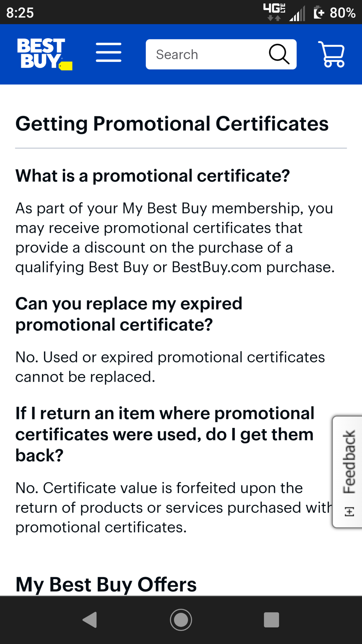The width and height of the screenshot is (362, 644).
Task: Tap the 'If I return an item' question
Action: pyautogui.click(x=165, y=434)
